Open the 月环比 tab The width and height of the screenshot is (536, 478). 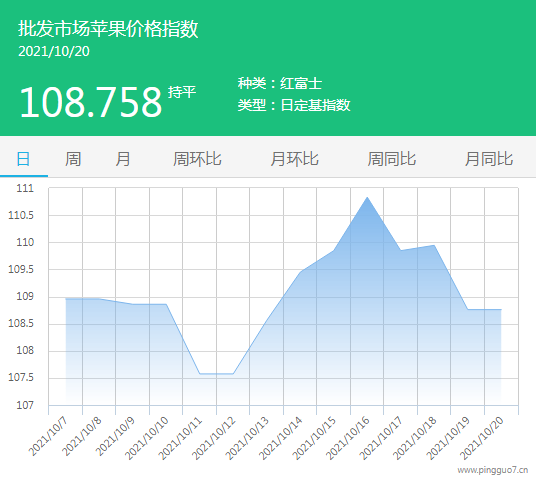tap(294, 159)
